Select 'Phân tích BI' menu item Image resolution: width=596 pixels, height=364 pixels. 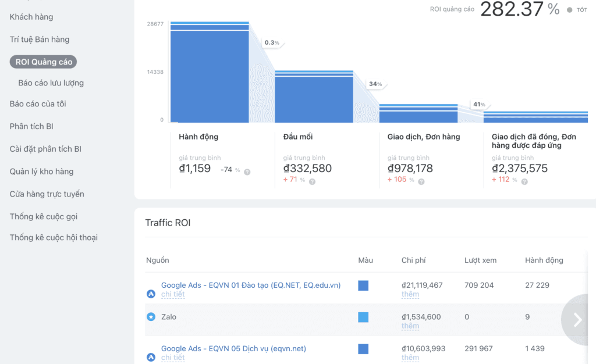(x=31, y=126)
